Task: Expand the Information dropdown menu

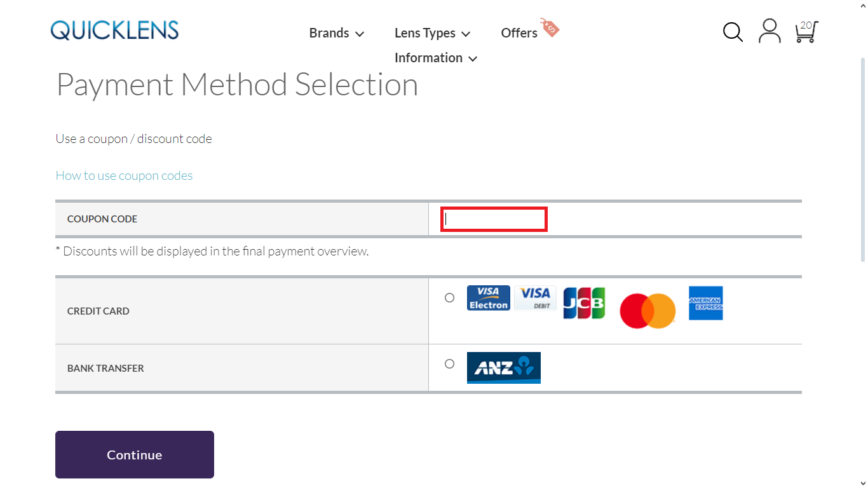Action: coord(435,58)
